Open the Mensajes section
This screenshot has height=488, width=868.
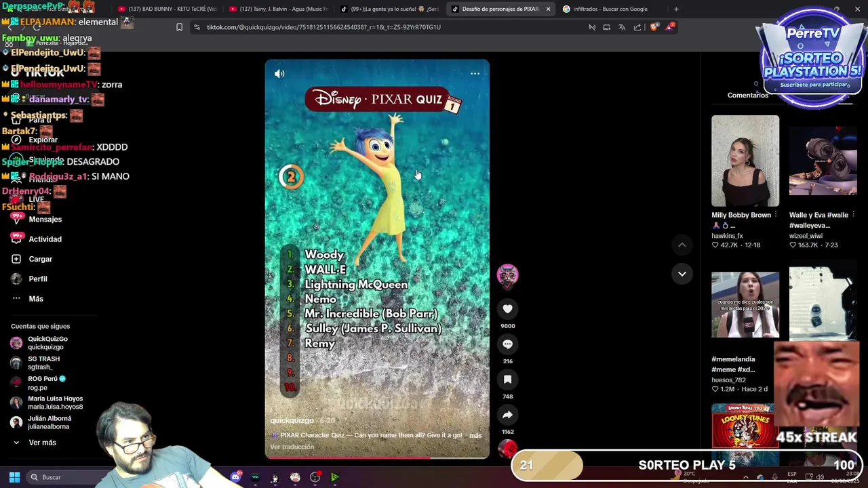[x=45, y=220]
